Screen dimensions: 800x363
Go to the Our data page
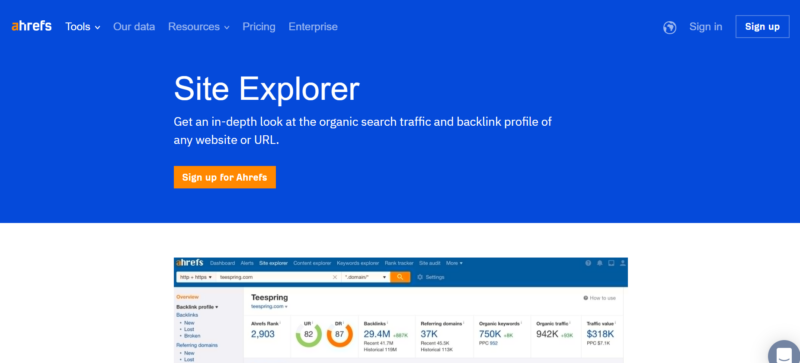[134, 27]
